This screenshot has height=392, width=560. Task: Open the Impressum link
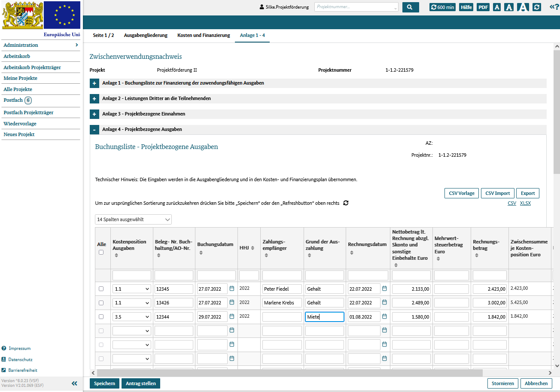pos(20,348)
